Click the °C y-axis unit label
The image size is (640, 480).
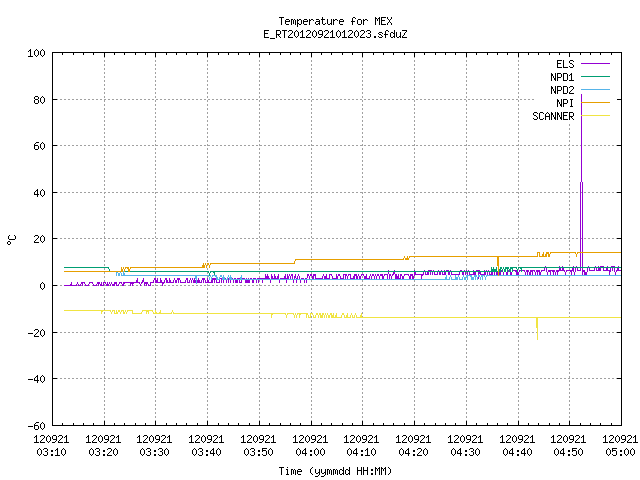click(x=11, y=240)
